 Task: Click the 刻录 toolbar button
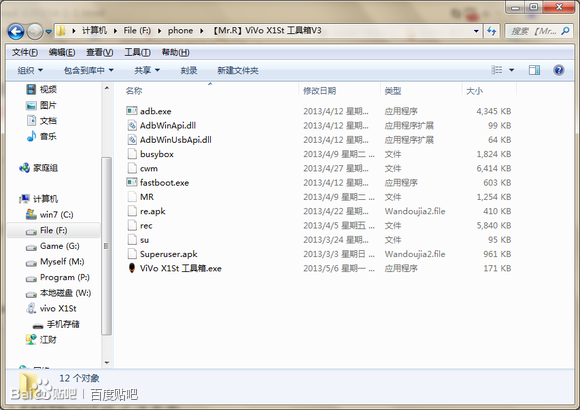pos(189,70)
